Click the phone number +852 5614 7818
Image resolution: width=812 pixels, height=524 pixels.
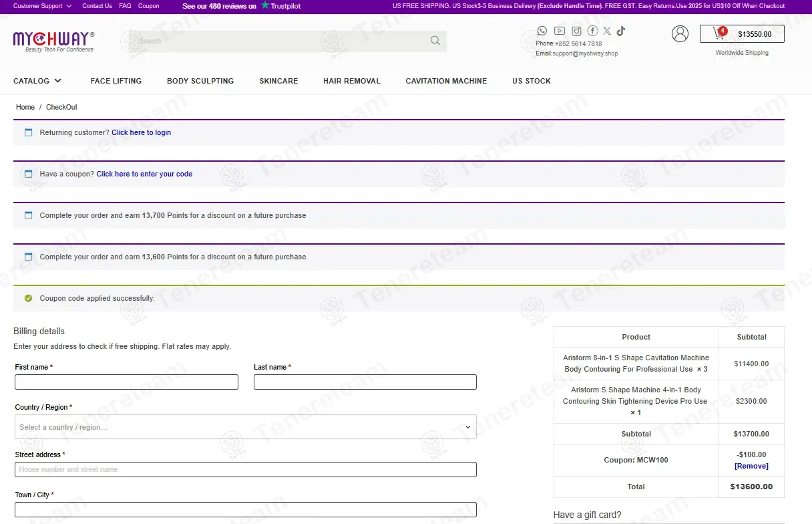point(578,44)
